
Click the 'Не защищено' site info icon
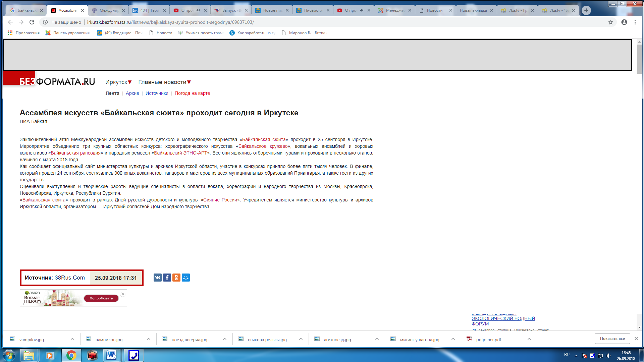[x=45, y=22]
